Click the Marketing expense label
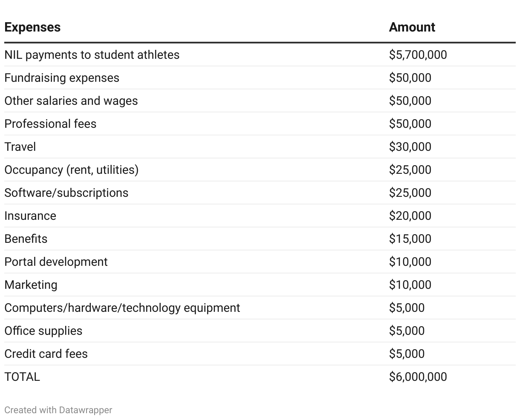 (31, 285)
